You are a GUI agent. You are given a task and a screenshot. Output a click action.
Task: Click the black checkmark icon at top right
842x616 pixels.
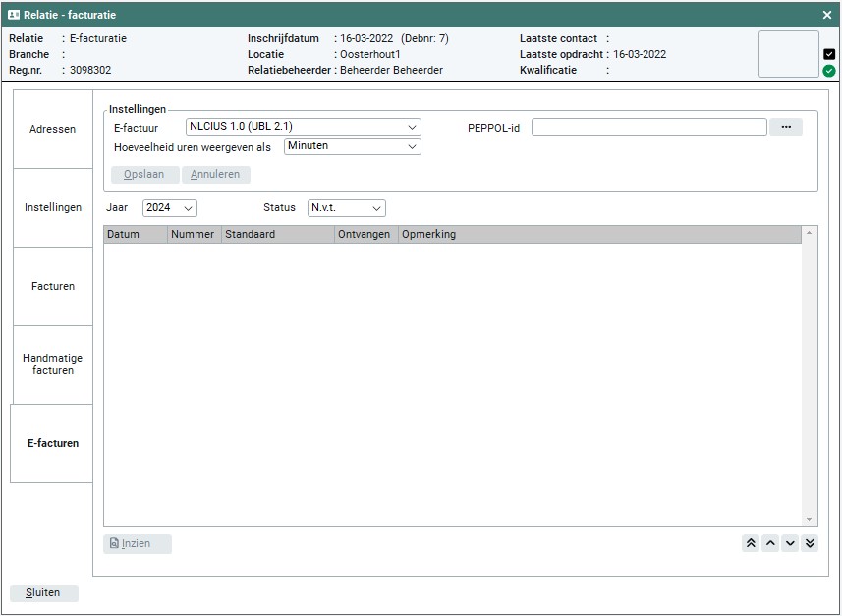coord(829,54)
